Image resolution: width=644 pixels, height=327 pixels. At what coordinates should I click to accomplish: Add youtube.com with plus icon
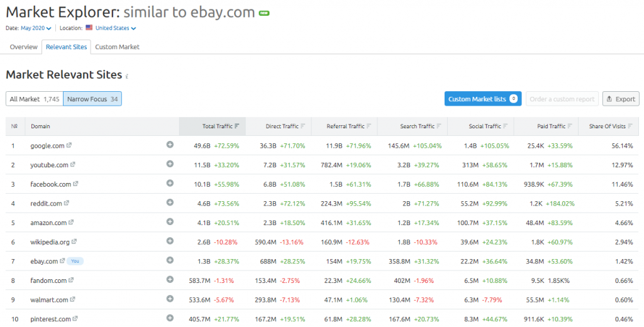(x=170, y=164)
